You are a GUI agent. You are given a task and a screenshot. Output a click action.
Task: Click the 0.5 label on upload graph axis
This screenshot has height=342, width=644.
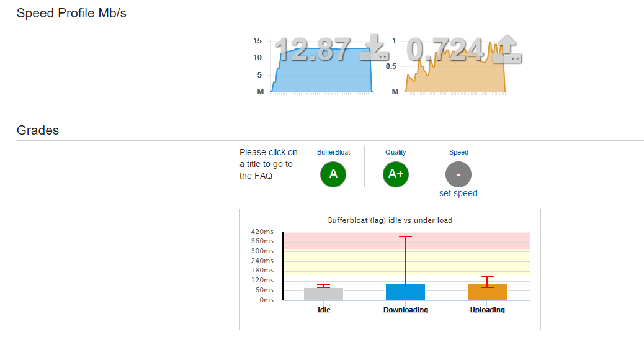[391, 66]
